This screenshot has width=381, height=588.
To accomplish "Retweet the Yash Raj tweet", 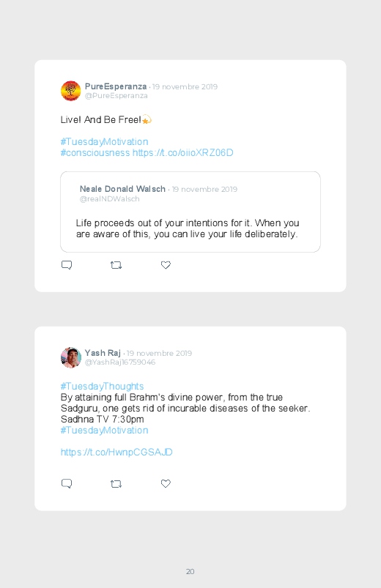I will pos(116,484).
